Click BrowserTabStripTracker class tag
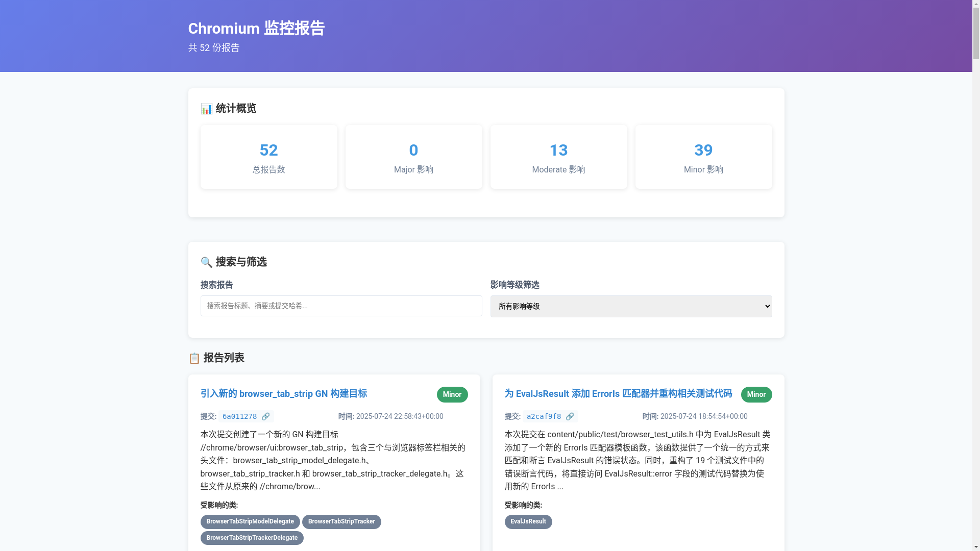980x551 pixels. coord(341,522)
